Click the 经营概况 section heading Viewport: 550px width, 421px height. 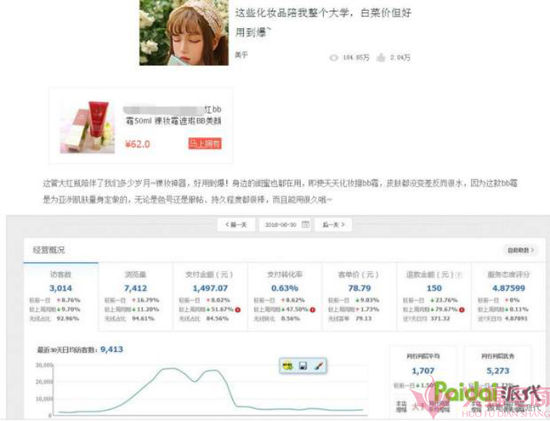49,250
